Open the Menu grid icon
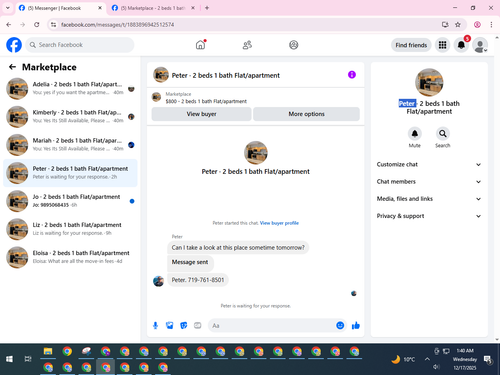 pyautogui.click(x=442, y=45)
